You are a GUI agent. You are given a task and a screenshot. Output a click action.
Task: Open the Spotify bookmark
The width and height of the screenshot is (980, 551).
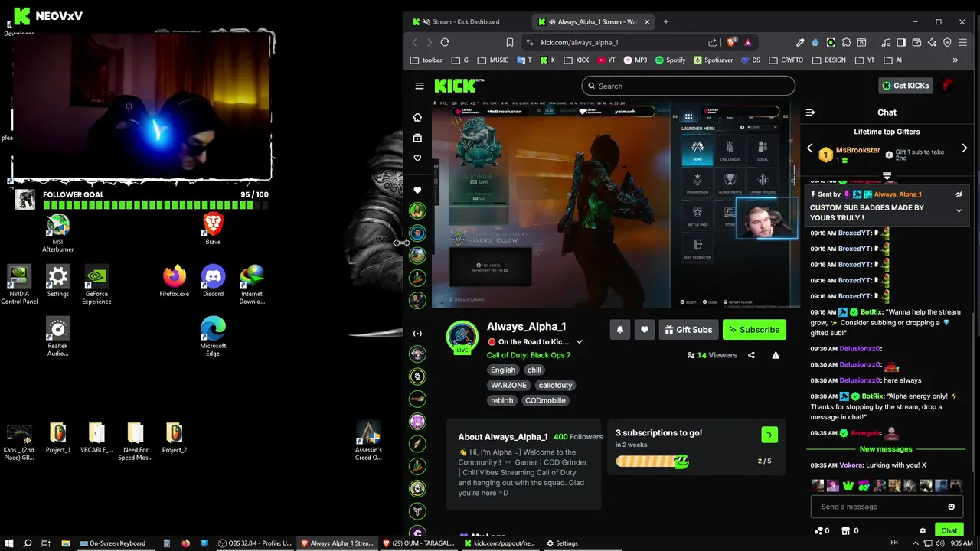[671, 60]
